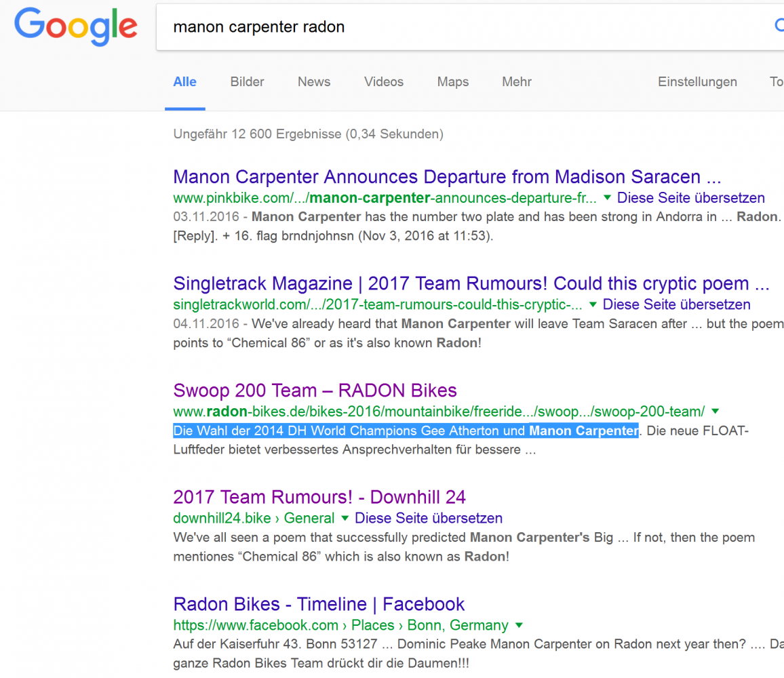
Task: Expand the singletrackworld.com result dropdown arrow
Action: [x=593, y=304]
